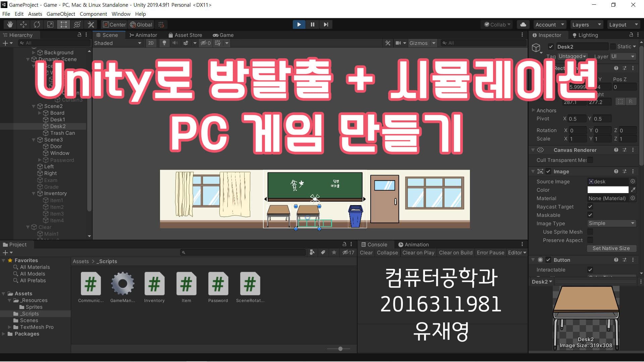The width and height of the screenshot is (644, 362).
Task: Open the Layout dropdown
Action: (x=623, y=24)
